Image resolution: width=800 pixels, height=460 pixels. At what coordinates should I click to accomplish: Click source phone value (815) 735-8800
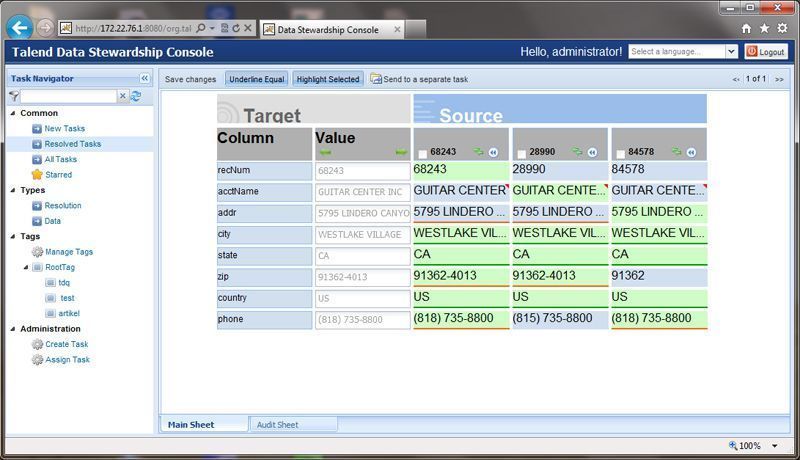pyautogui.click(x=560, y=318)
